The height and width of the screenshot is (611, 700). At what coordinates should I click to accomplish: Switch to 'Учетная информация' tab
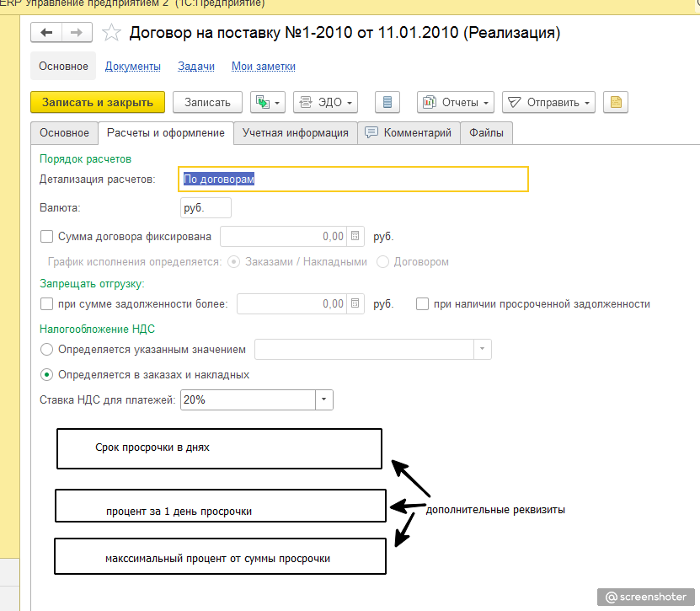pos(295,132)
